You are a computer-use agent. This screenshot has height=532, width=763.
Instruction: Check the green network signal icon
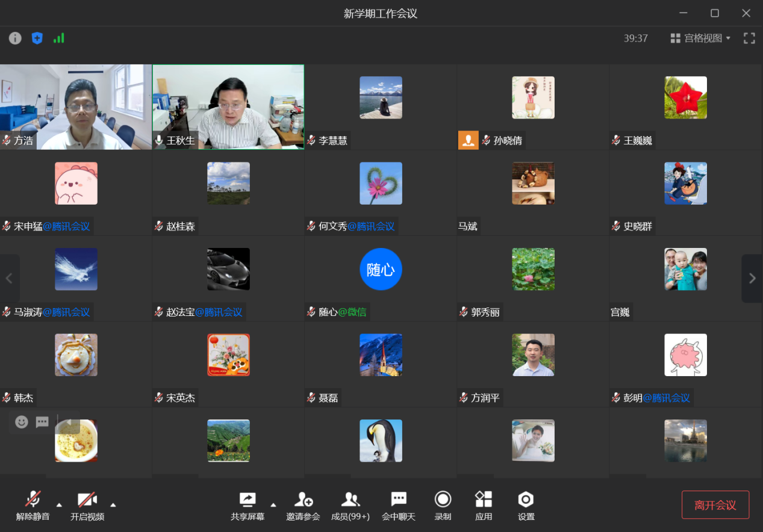[58, 39]
